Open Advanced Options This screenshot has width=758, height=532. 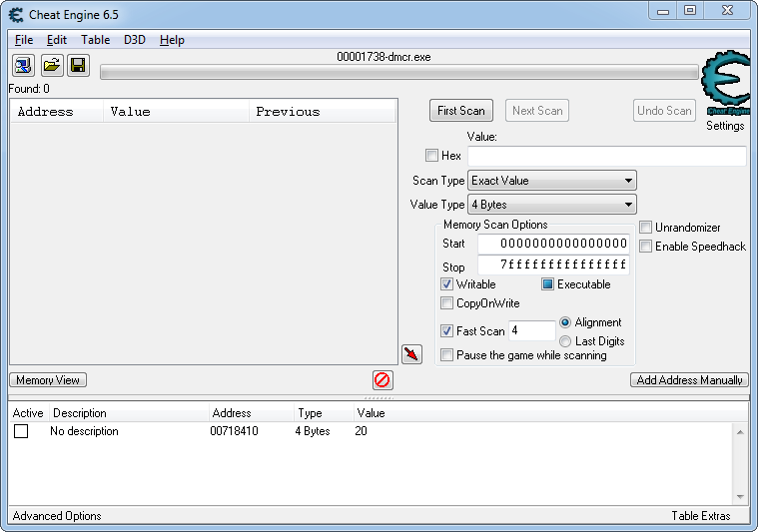(57, 516)
